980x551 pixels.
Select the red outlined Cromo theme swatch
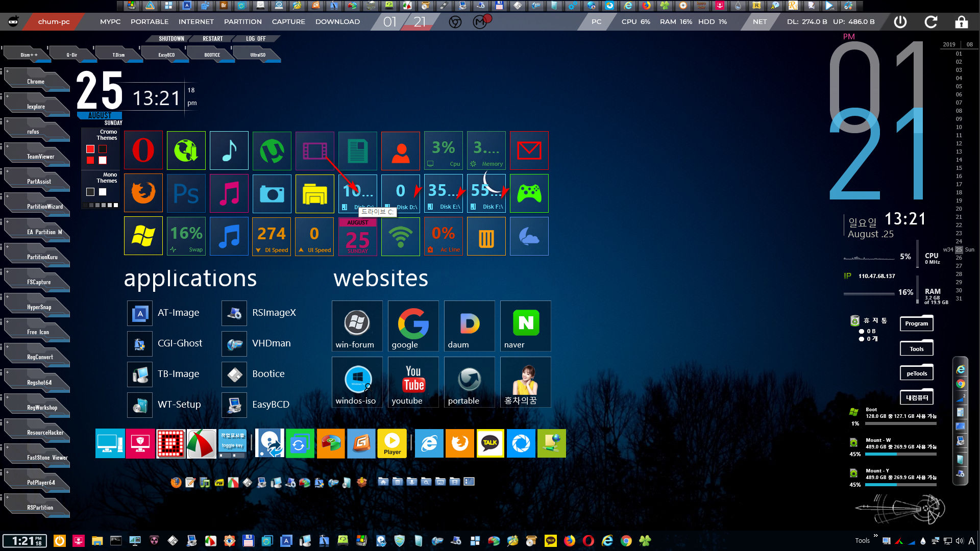click(103, 149)
